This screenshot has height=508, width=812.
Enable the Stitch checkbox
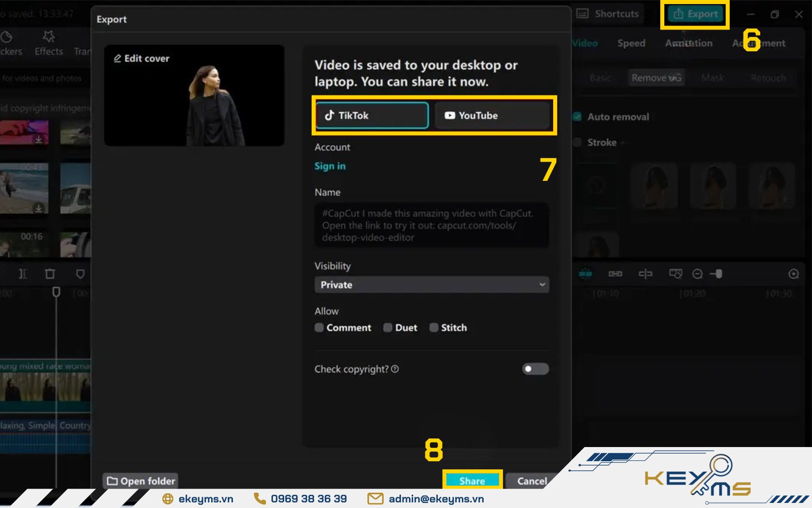(x=434, y=328)
